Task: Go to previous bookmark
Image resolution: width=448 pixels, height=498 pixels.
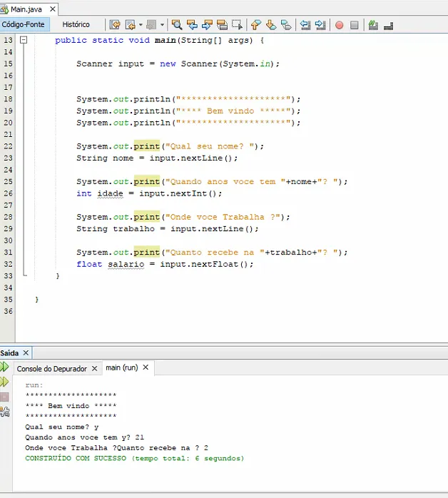Action: click(256, 25)
